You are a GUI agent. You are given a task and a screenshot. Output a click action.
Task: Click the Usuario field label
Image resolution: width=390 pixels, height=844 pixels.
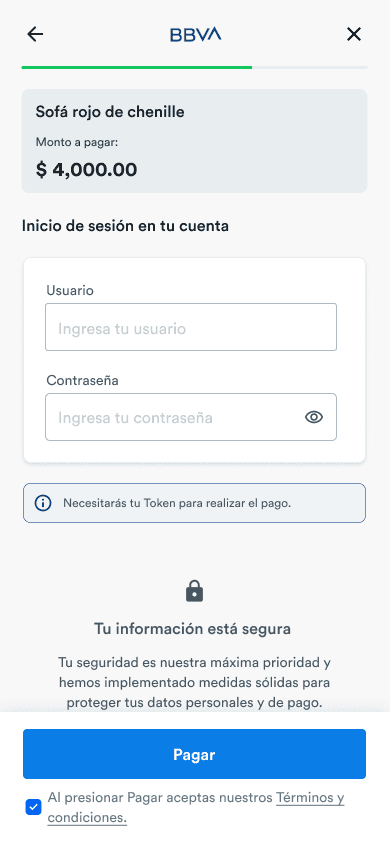pyautogui.click(x=70, y=291)
